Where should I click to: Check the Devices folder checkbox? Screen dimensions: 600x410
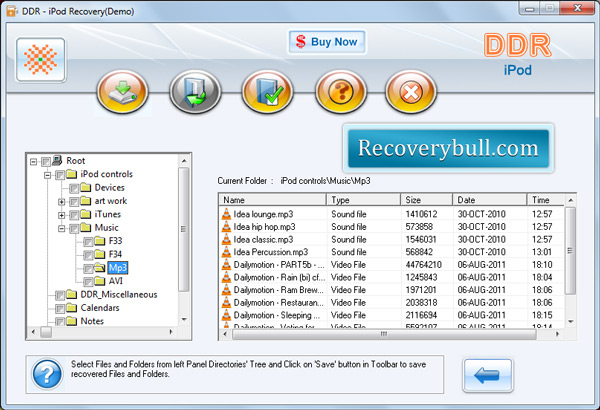pos(74,188)
